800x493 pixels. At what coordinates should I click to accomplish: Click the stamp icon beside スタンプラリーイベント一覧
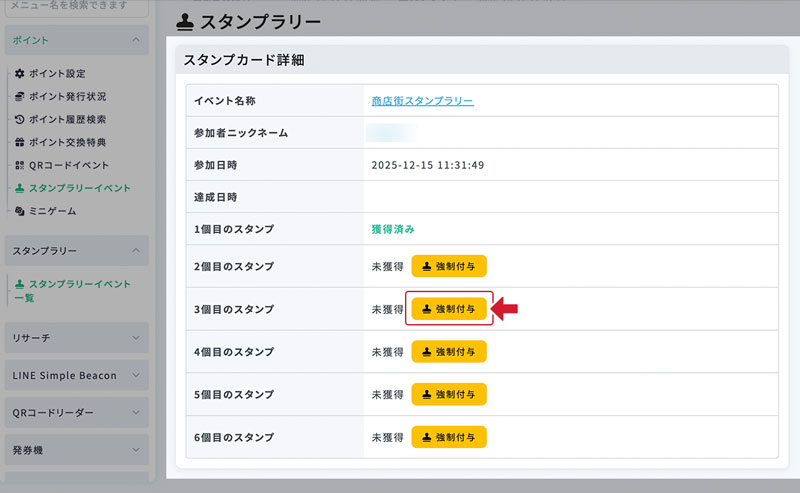(20, 285)
